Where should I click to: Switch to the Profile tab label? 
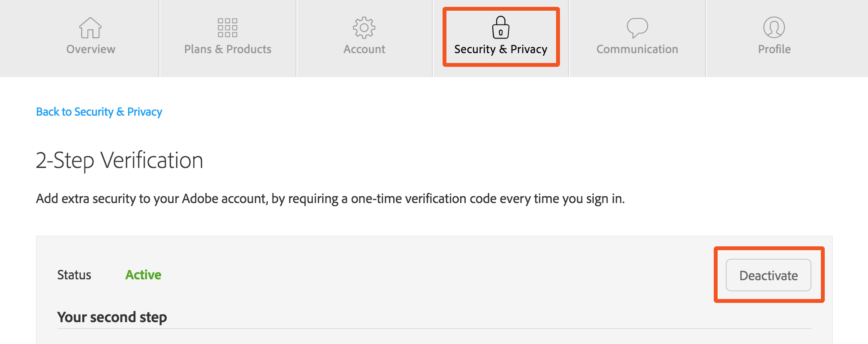(775, 49)
